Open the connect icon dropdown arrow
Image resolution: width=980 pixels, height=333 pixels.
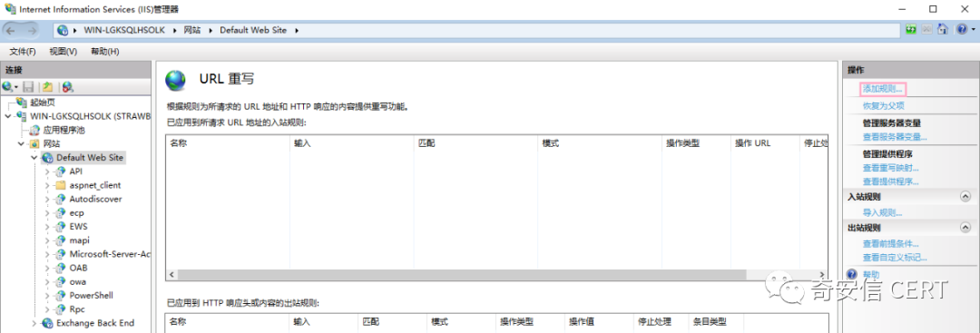click(17, 87)
